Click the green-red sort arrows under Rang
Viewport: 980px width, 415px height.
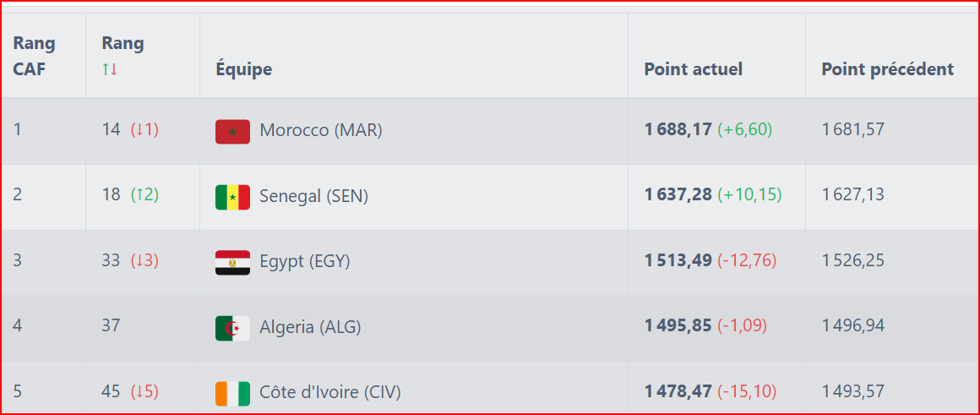click(x=110, y=69)
